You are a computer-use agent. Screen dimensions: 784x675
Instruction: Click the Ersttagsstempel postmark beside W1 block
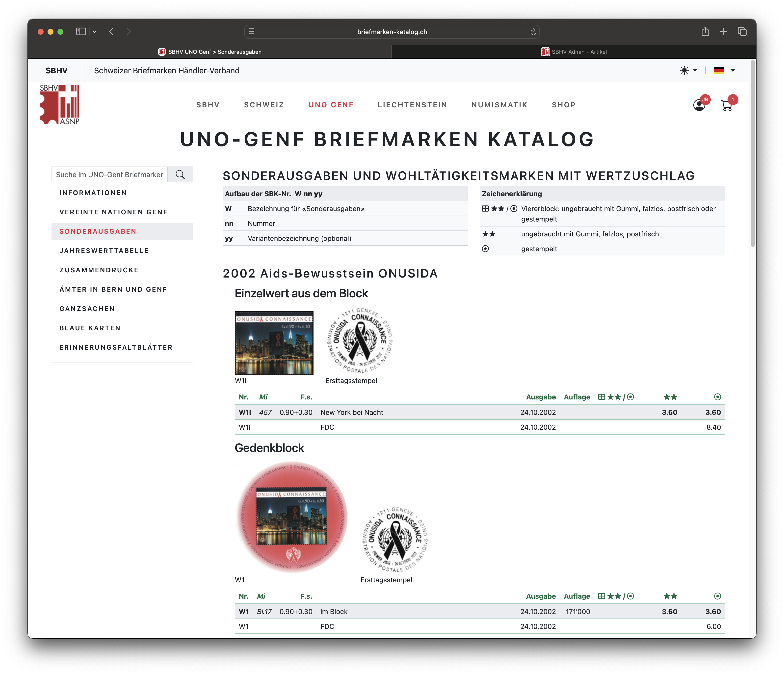pyautogui.click(x=395, y=540)
